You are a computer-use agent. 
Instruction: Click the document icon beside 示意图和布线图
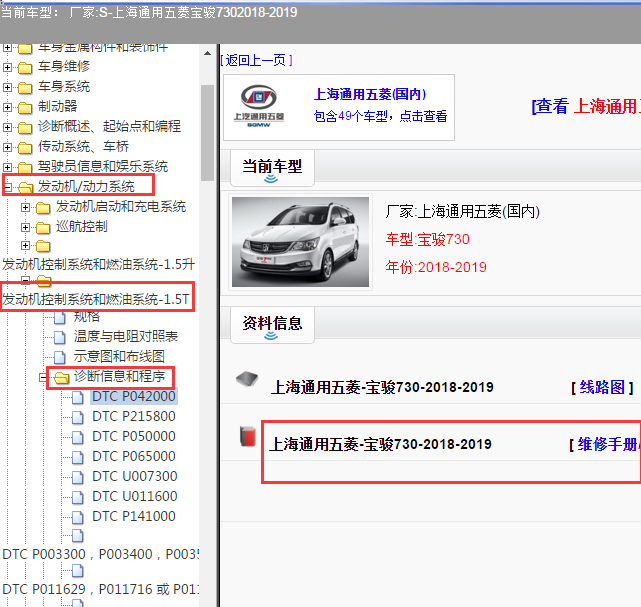pos(60,357)
